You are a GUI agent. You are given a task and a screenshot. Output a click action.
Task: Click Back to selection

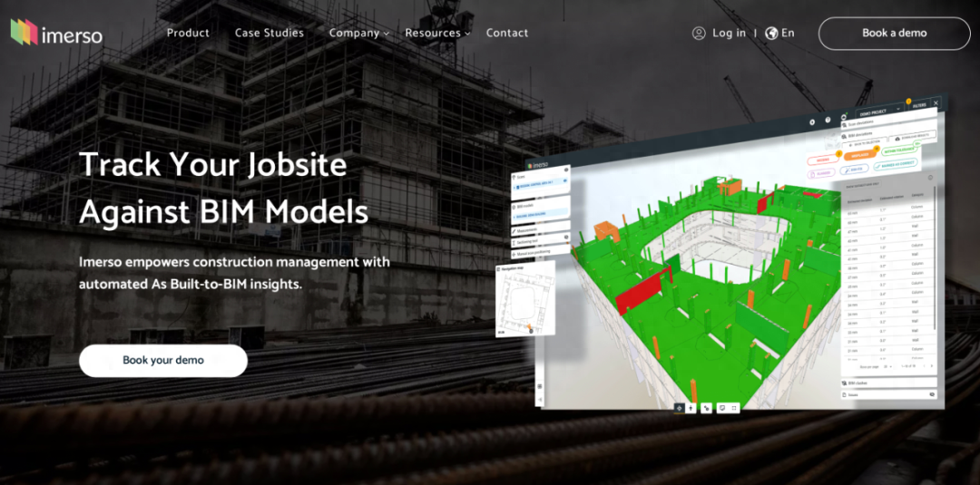(865, 143)
